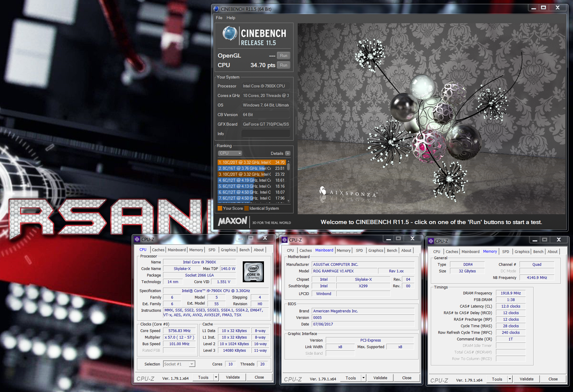Image resolution: width=573 pixels, height=392 pixels.
Task: Select ranking entry 7 scoring 17.96
Action: [x=252, y=198]
